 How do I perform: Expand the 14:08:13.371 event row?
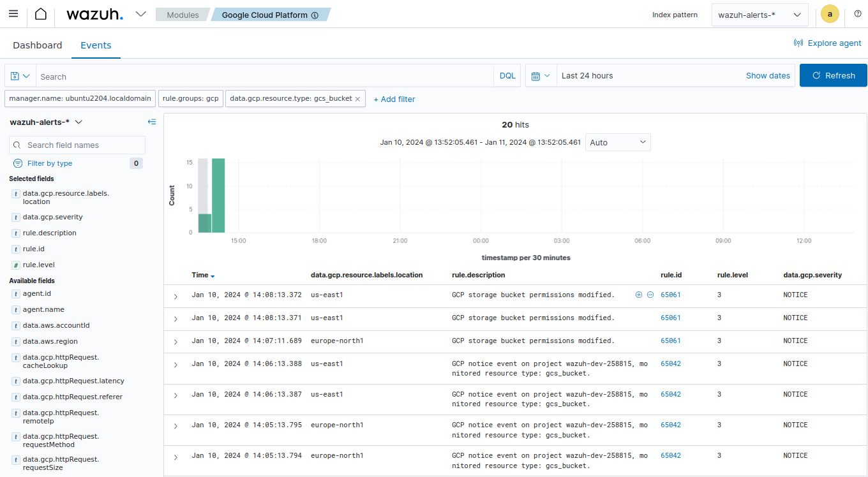pyautogui.click(x=176, y=319)
